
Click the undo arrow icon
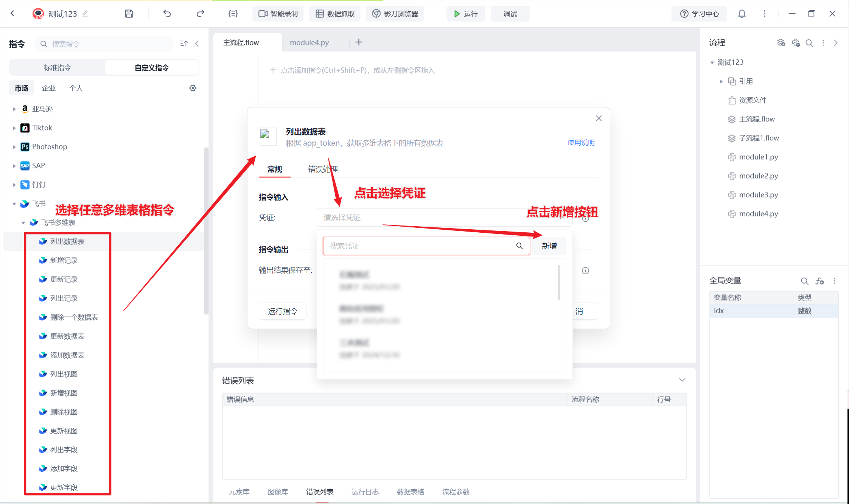[167, 14]
